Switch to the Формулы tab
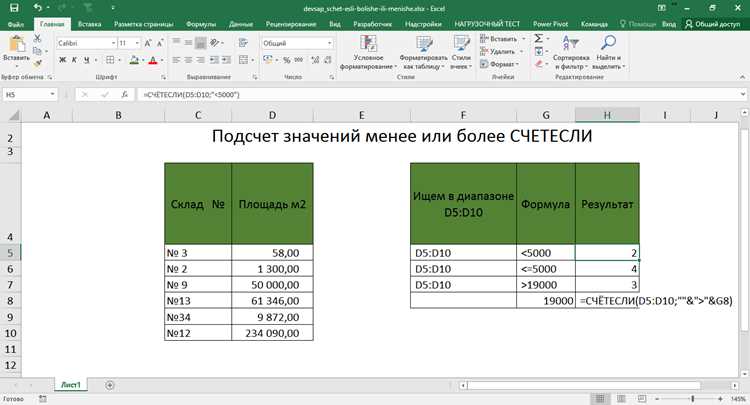Screen dimensions: 750x405 pyautogui.click(x=201, y=24)
